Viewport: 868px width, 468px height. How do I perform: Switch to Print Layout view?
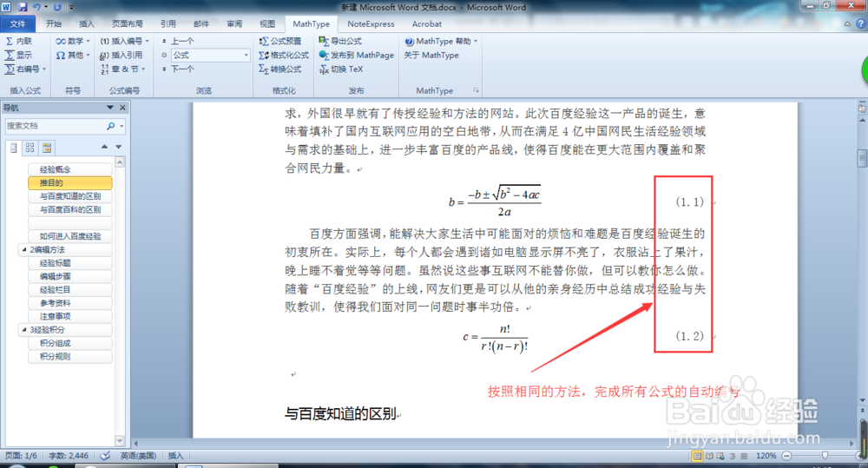(x=698, y=456)
